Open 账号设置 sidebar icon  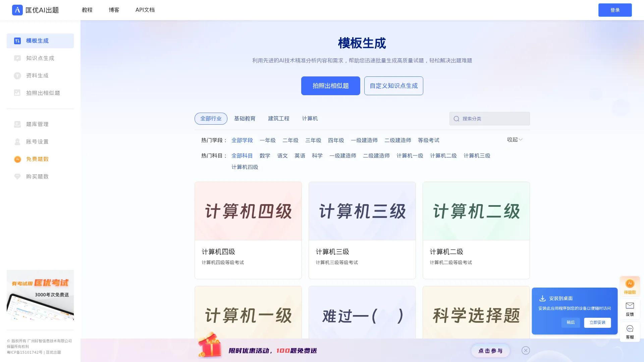click(x=17, y=142)
